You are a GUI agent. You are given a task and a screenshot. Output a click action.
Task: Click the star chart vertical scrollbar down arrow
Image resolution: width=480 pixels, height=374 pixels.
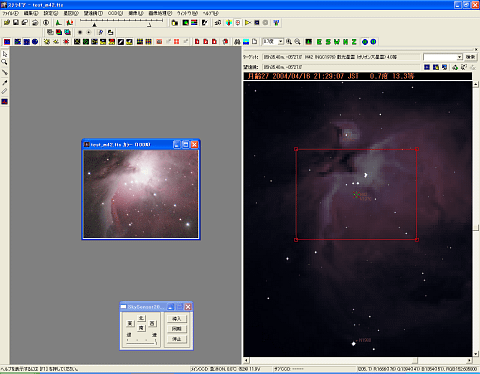coord(476,354)
